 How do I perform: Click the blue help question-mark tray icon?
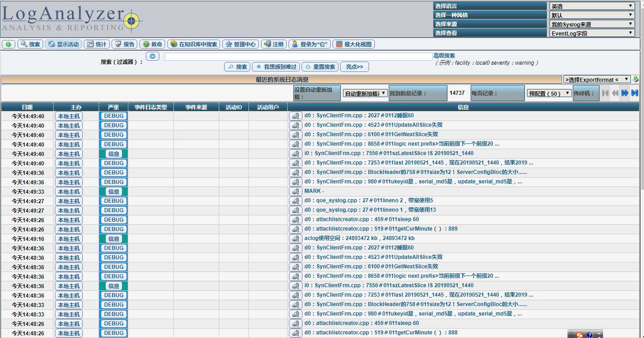coord(589,335)
